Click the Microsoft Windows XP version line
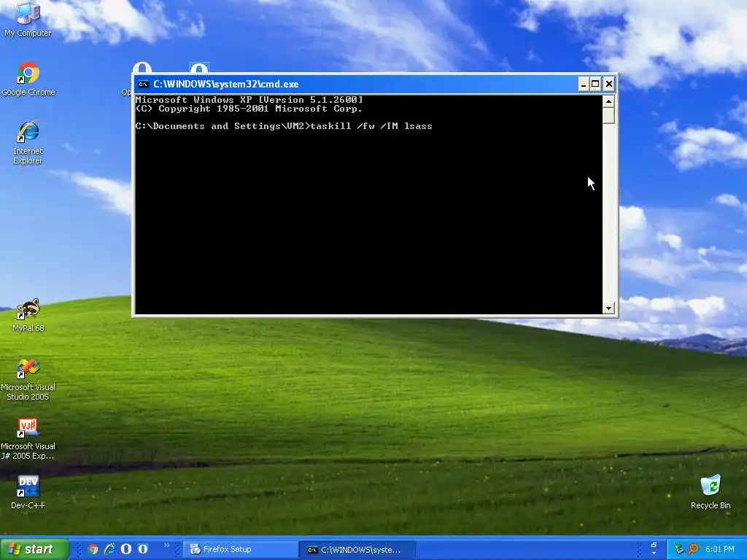 click(x=249, y=99)
